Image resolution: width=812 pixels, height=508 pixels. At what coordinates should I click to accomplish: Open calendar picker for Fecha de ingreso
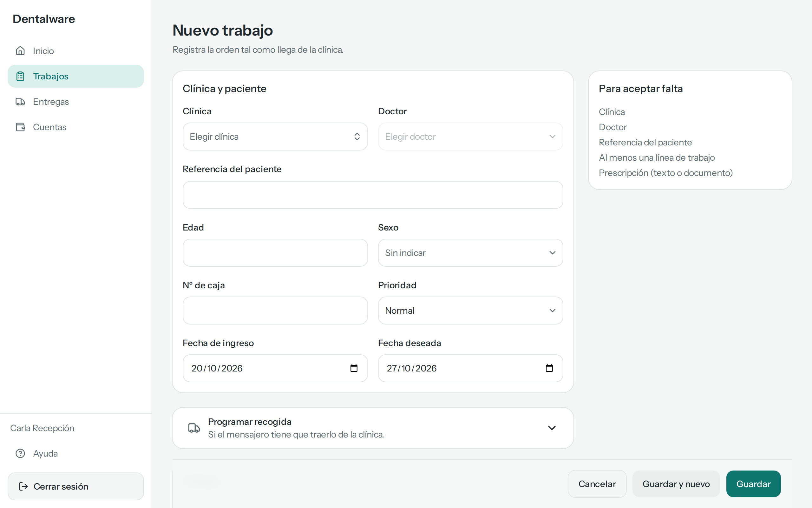point(354,368)
